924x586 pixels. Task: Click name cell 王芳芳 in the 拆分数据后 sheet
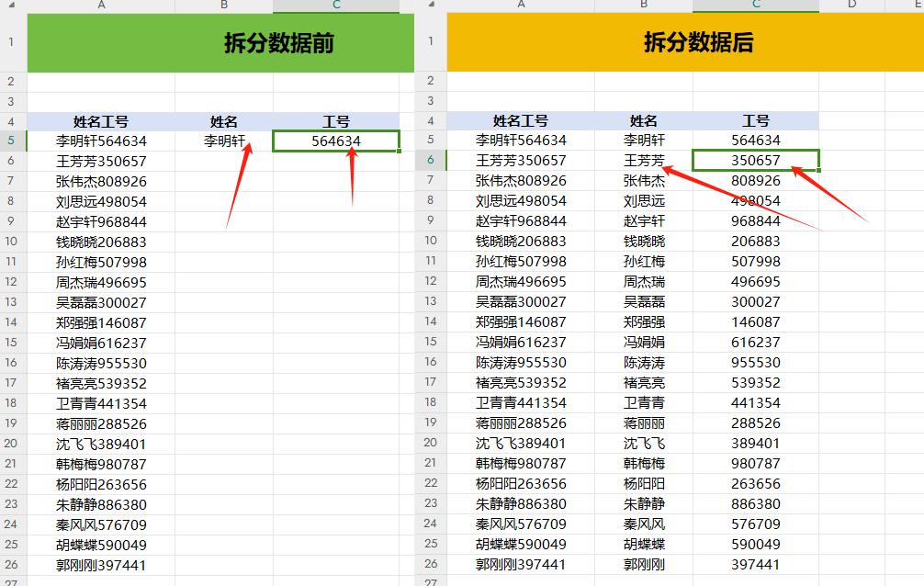pos(644,161)
